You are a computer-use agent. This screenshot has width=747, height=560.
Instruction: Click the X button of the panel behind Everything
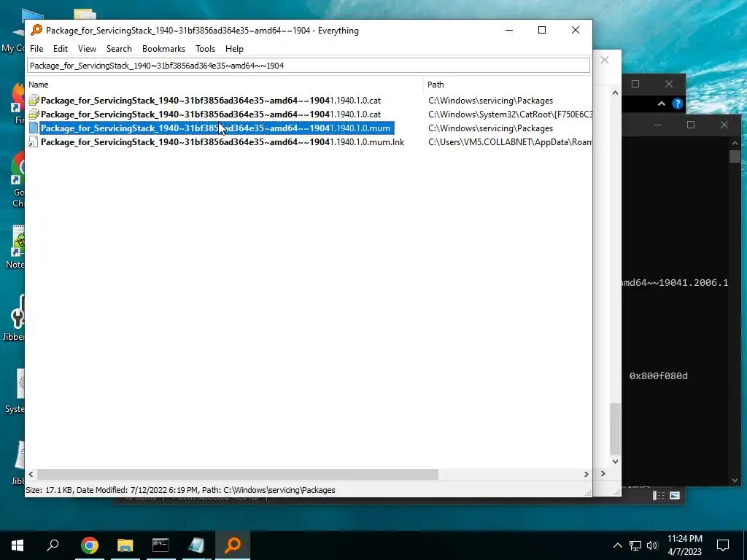(x=605, y=60)
